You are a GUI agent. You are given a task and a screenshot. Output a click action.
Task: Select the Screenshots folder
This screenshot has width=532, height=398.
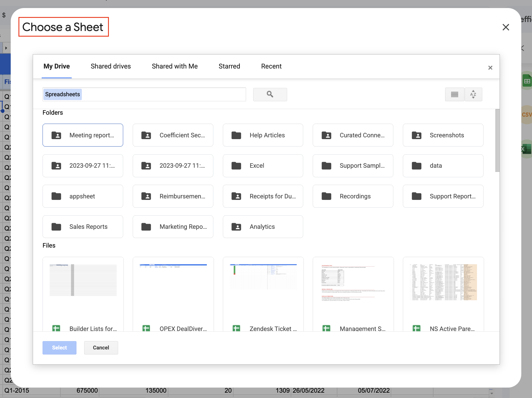[x=443, y=135]
